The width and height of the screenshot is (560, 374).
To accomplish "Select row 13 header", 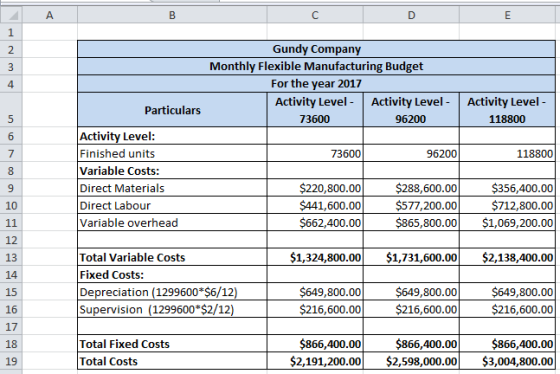I will 11,257.
